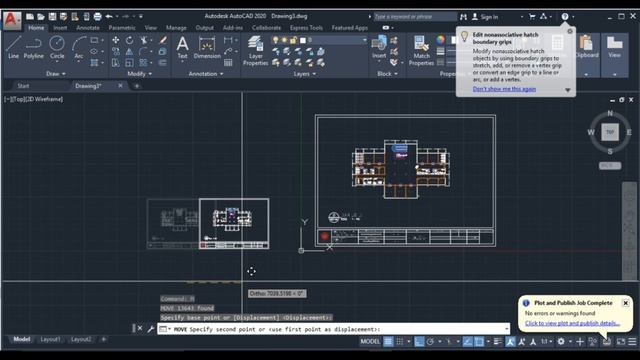Switch to the Output ribbon tab
The image size is (640, 360).
pyautogui.click(x=204, y=28)
